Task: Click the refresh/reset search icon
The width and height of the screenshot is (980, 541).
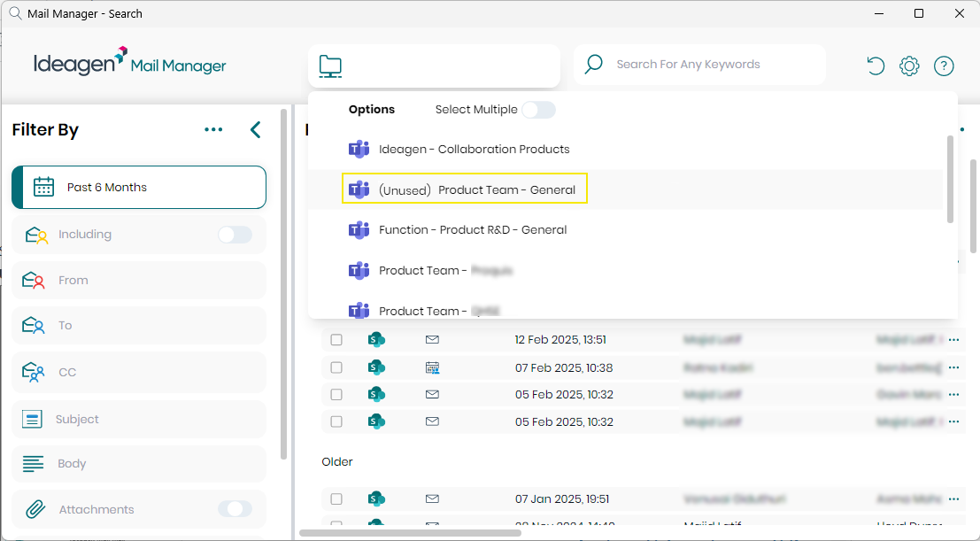Action: tap(875, 66)
